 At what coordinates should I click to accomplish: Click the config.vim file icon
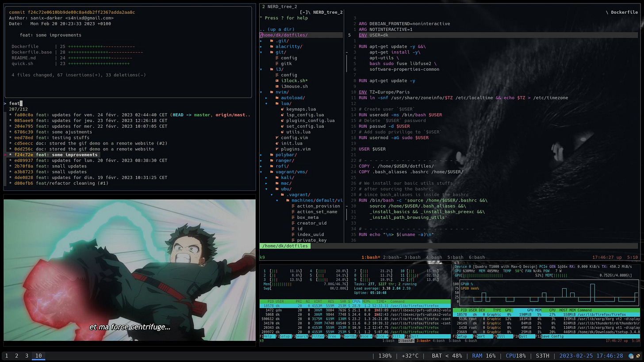click(x=277, y=137)
